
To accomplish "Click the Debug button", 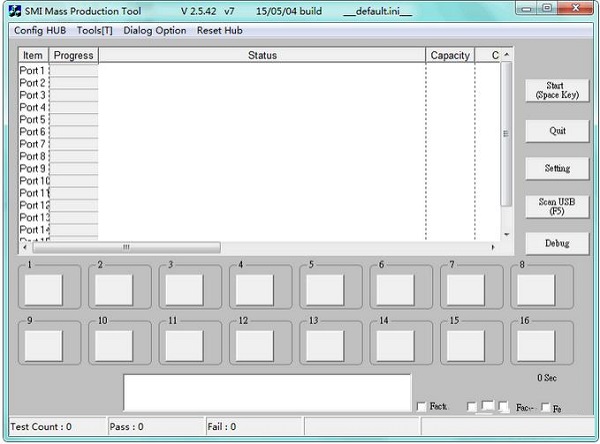I will coord(557,243).
